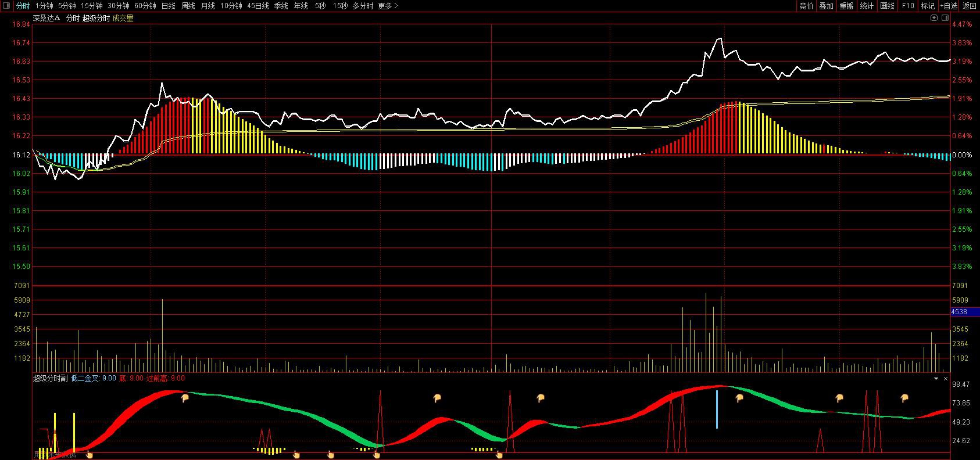Add stock via +自选 button

[948, 6]
